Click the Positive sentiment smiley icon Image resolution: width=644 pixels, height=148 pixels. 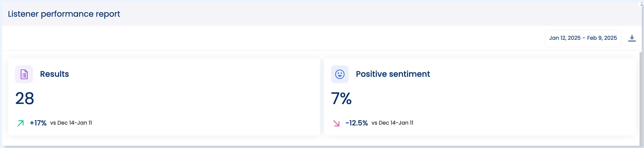(x=340, y=74)
